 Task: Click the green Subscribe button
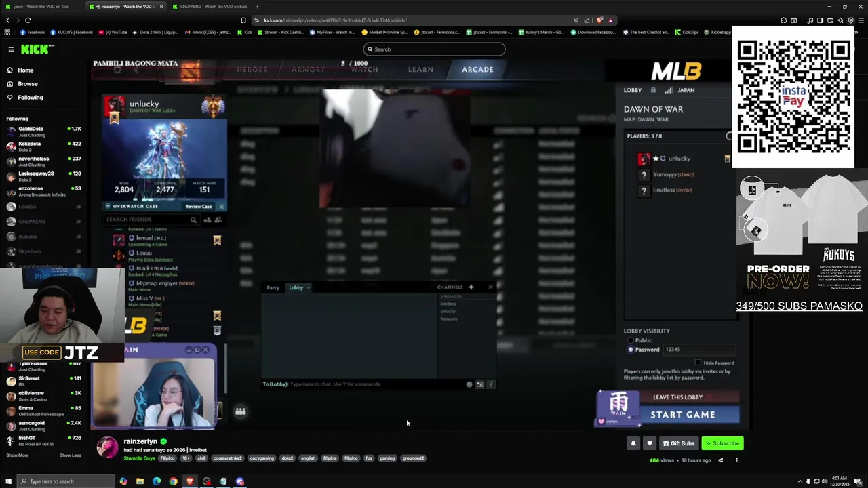722,443
